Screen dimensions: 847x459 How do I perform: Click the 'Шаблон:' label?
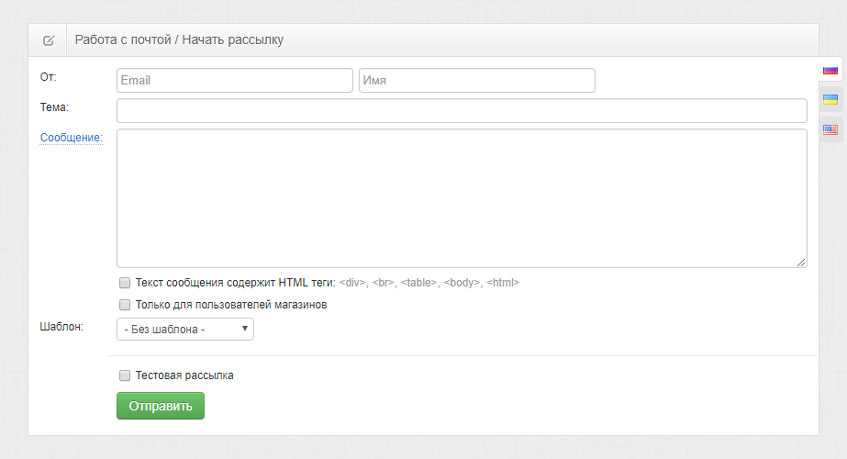click(x=62, y=327)
